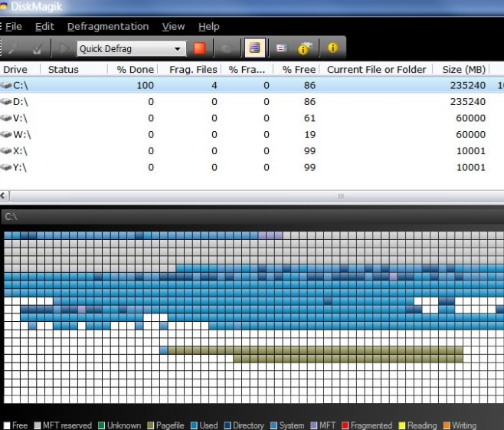The height and width of the screenshot is (430, 504).
Task: Sort by the % Fra... column header
Action: [247, 70]
